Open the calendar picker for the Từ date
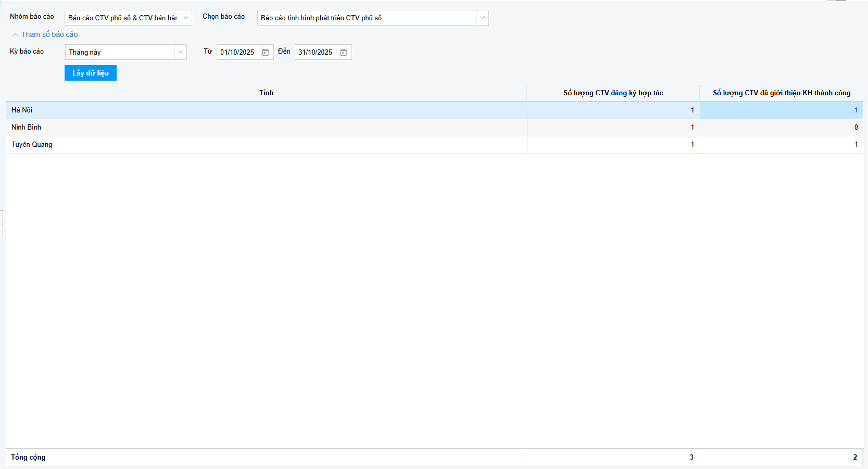The image size is (868, 469). point(266,52)
